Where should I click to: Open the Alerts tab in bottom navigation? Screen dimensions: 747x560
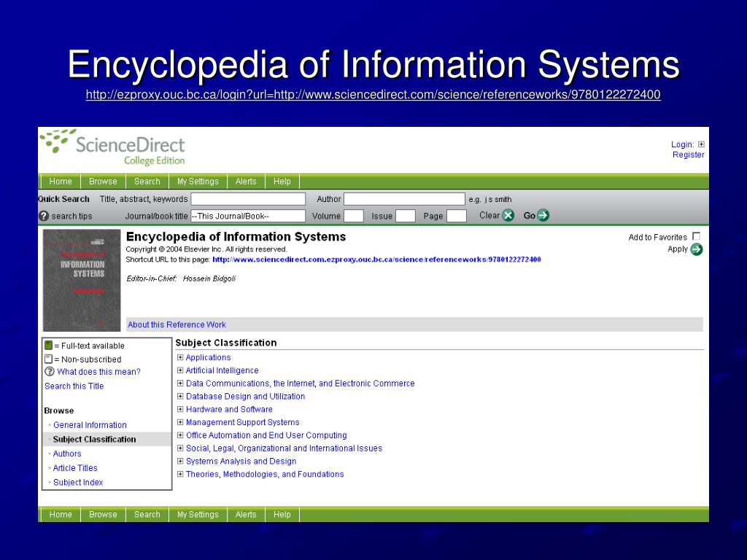[246, 514]
